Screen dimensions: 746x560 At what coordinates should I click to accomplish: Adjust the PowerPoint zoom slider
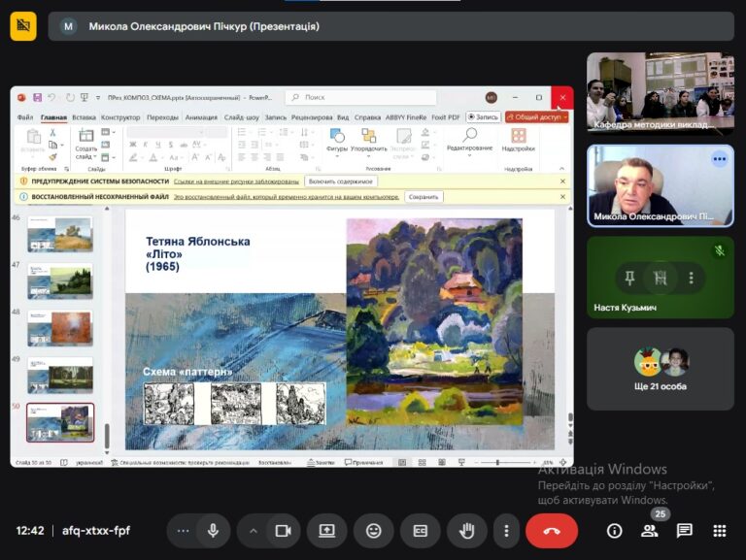click(x=497, y=462)
